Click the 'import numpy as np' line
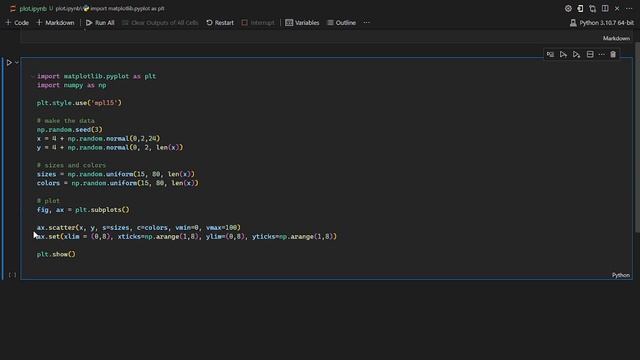The width and height of the screenshot is (640, 360). tap(71, 85)
